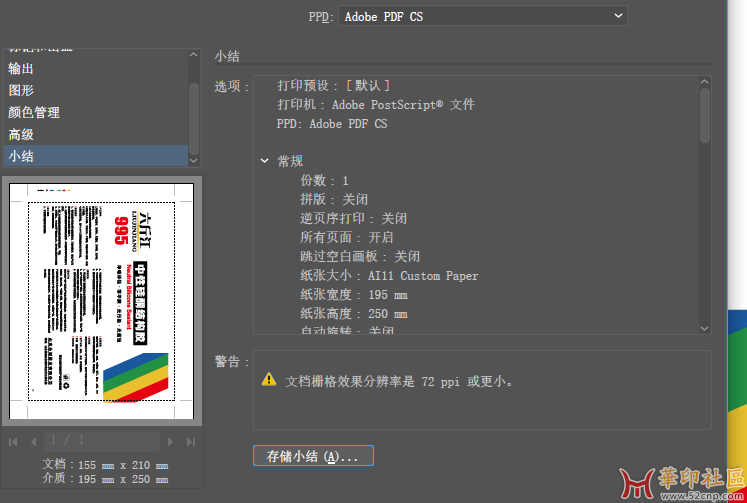Click the print preview thumbnail

click(101, 301)
